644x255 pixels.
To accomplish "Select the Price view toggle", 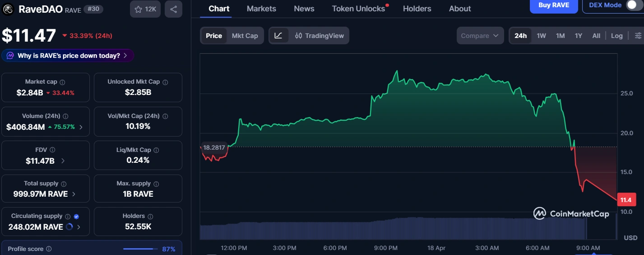I will click(x=214, y=36).
